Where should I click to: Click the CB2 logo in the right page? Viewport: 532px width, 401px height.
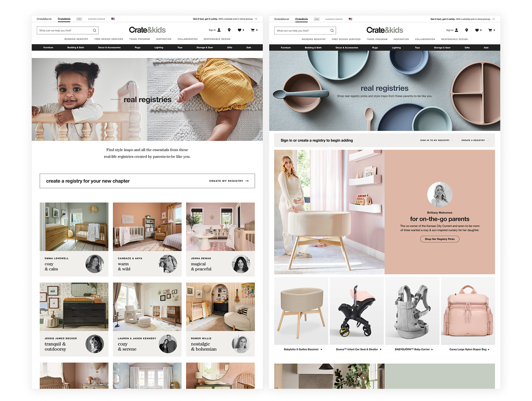click(317, 19)
